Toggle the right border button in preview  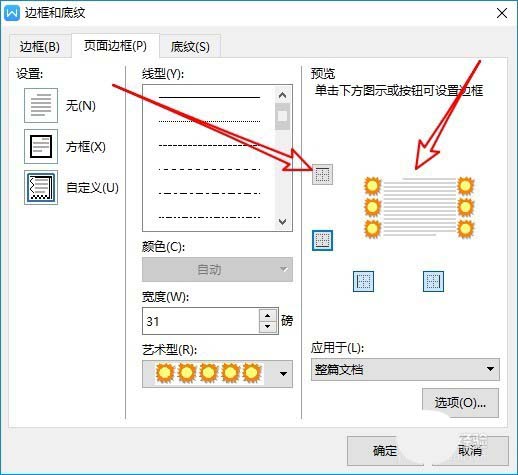433,281
